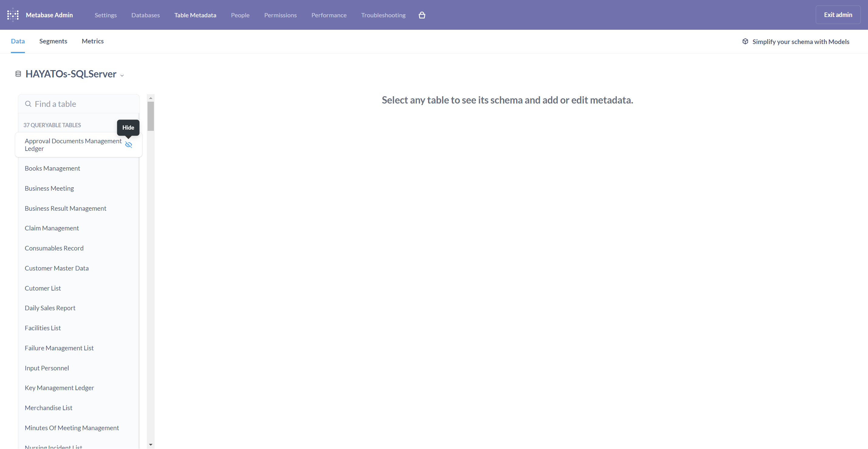868x449 pixels.
Task: Click the database icon next to HAYATOs-SQLServer
Action: click(x=18, y=74)
